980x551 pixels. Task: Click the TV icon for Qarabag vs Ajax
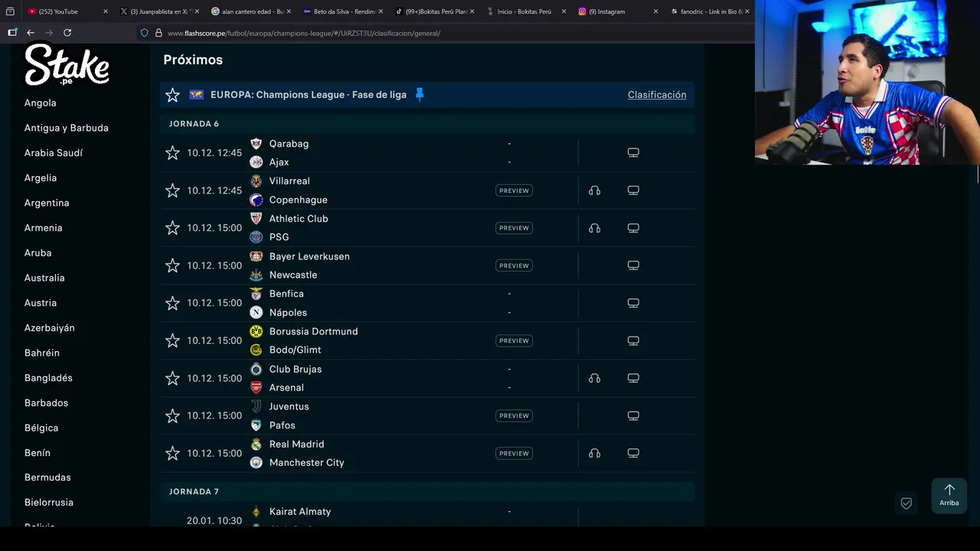click(633, 152)
